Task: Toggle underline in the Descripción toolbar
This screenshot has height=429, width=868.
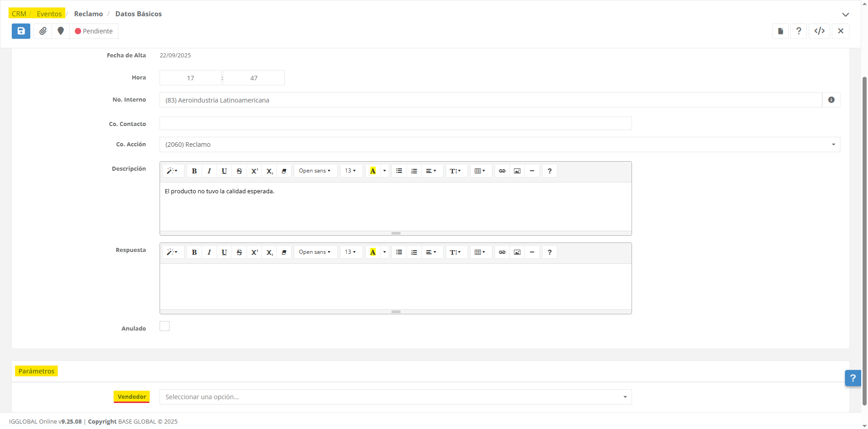Action: tap(224, 171)
